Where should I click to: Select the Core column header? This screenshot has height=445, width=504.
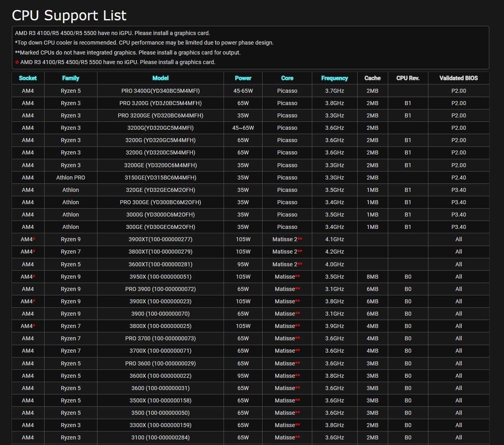tap(287, 78)
